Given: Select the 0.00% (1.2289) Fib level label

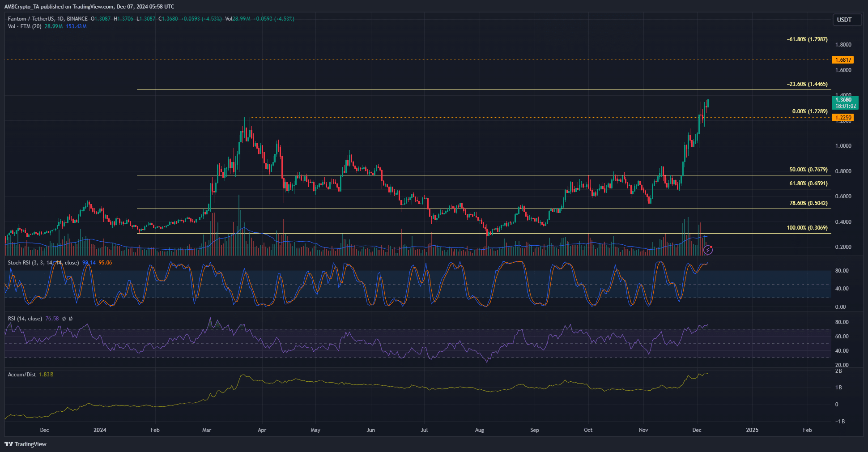Looking at the screenshot, I should tap(810, 111).
